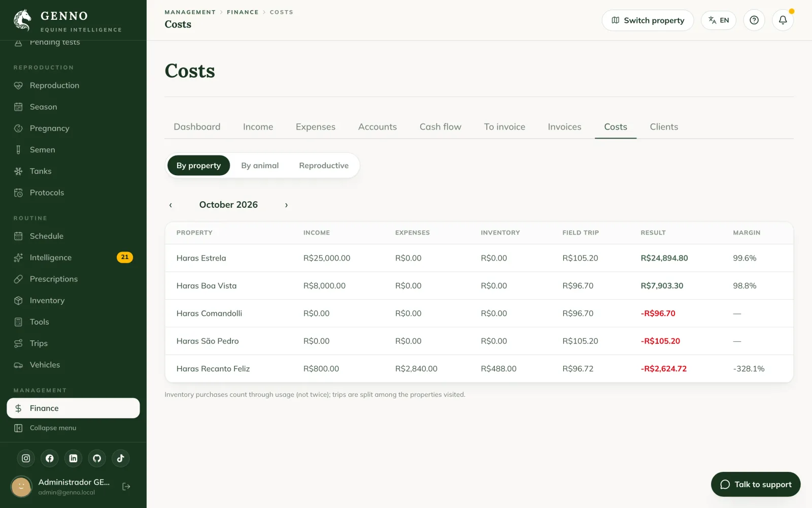The height and width of the screenshot is (508, 812).
Task: Switch to By animal view
Action: coord(260,166)
